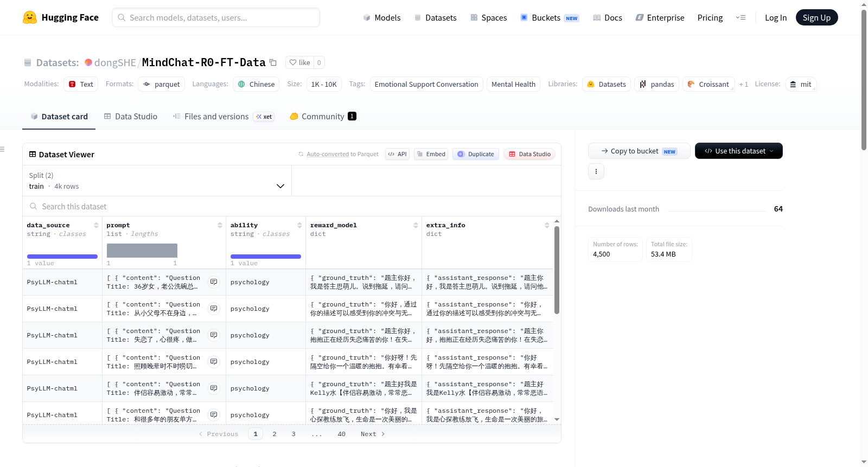This screenshot has height=467, width=868.
Task: Click the Croissant library tag
Action: [x=709, y=84]
